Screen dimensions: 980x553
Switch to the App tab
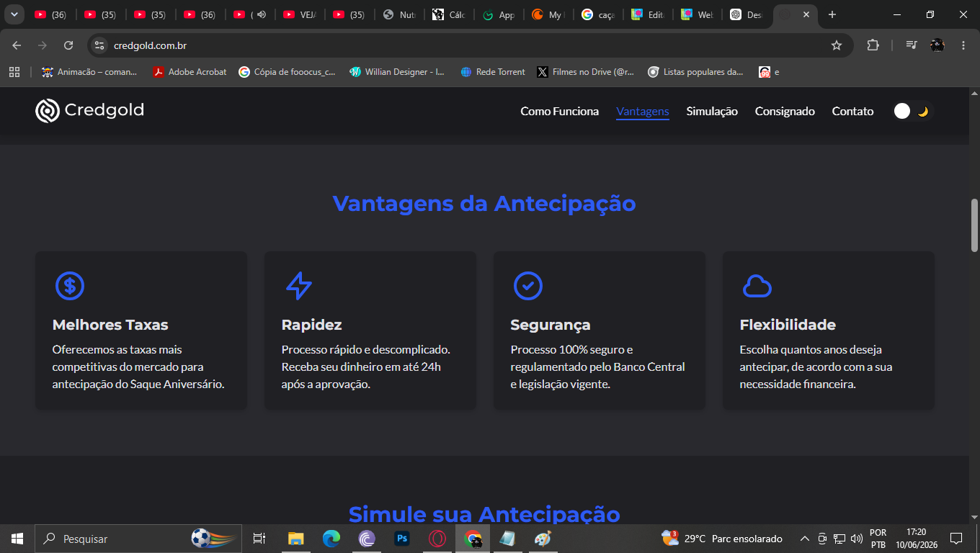click(x=499, y=14)
